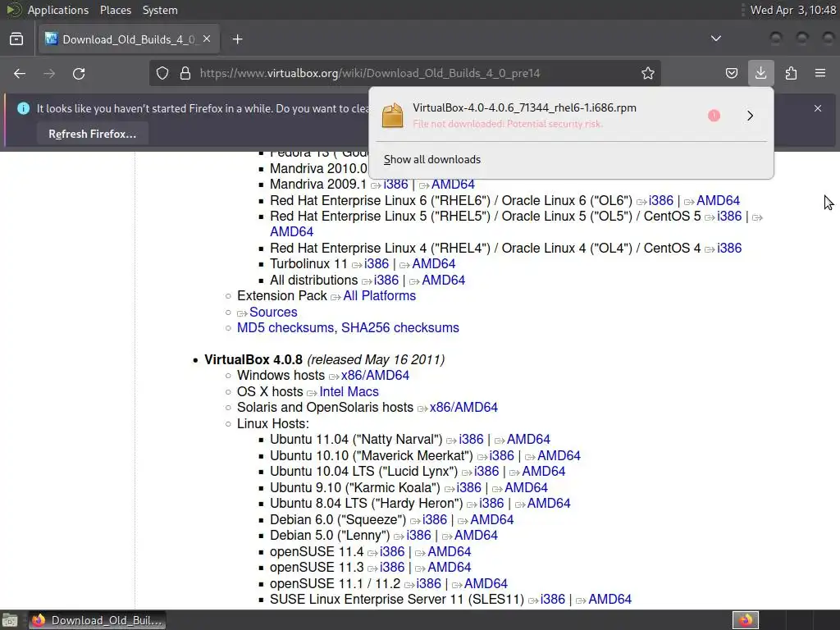This screenshot has height=630, width=840.
Task: Download Mandriva 2009.1 AMD64 package
Action: coord(453,184)
